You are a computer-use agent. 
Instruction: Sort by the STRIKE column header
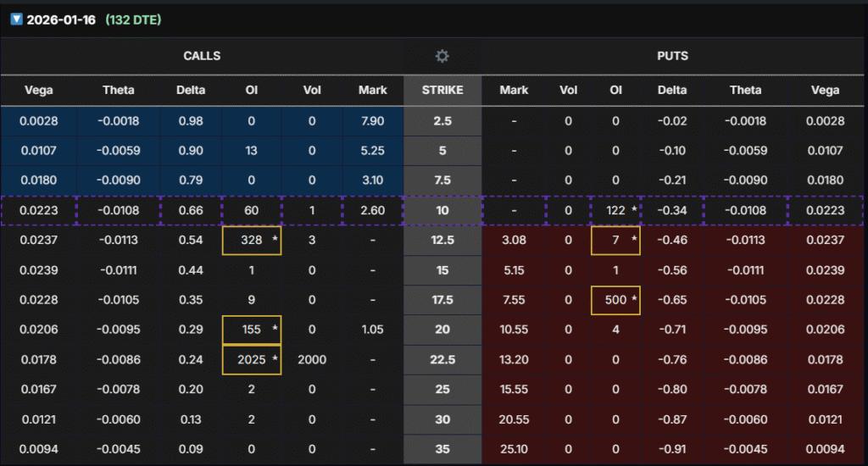click(442, 90)
